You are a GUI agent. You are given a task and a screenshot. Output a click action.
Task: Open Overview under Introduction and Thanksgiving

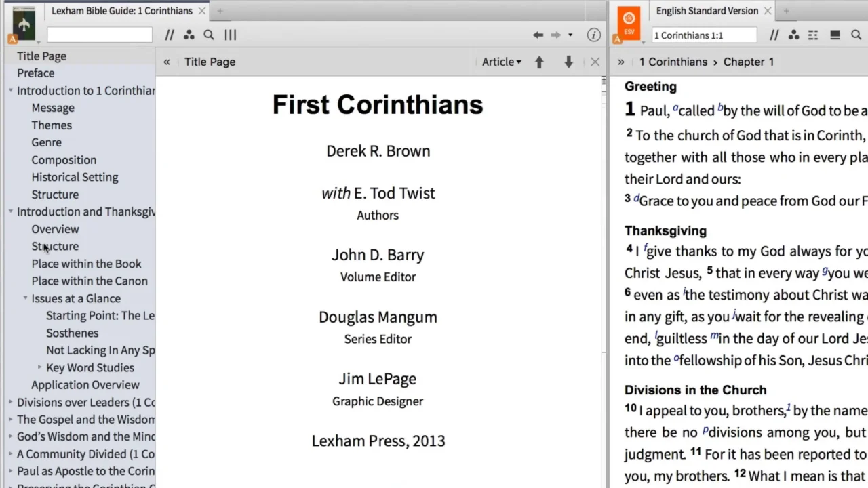pyautogui.click(x=55, y=229)
